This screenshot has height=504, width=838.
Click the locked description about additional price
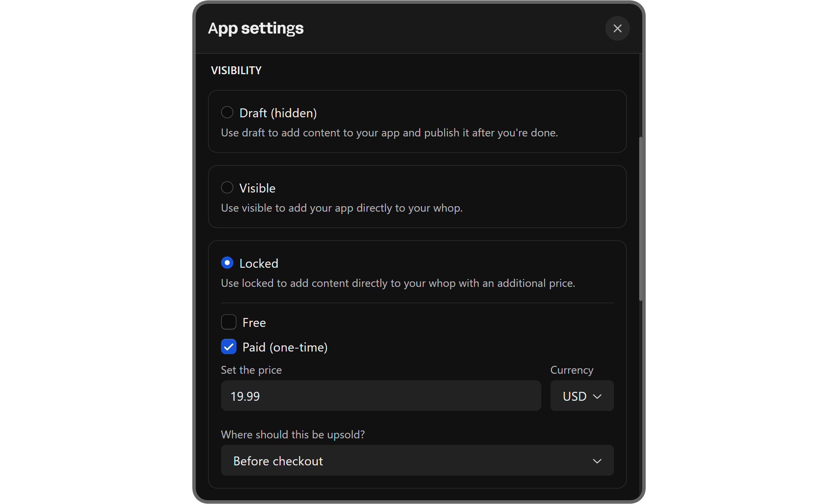(x=398, y=283)
